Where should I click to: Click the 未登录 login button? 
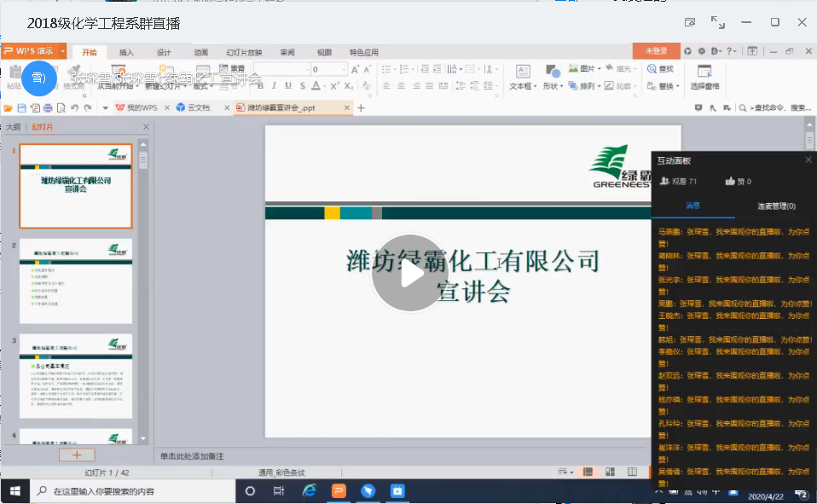click(656, 51)
